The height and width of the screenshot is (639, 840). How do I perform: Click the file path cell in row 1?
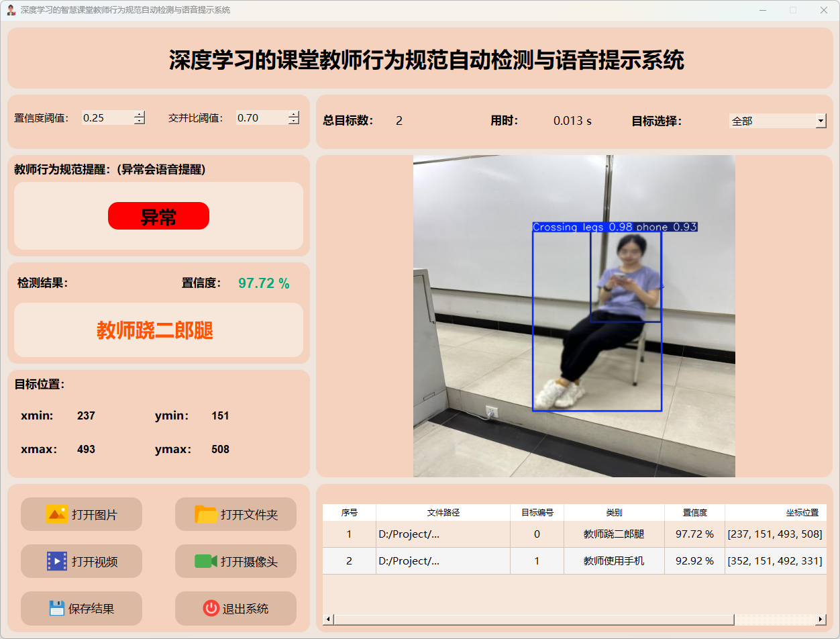point(443,534)
